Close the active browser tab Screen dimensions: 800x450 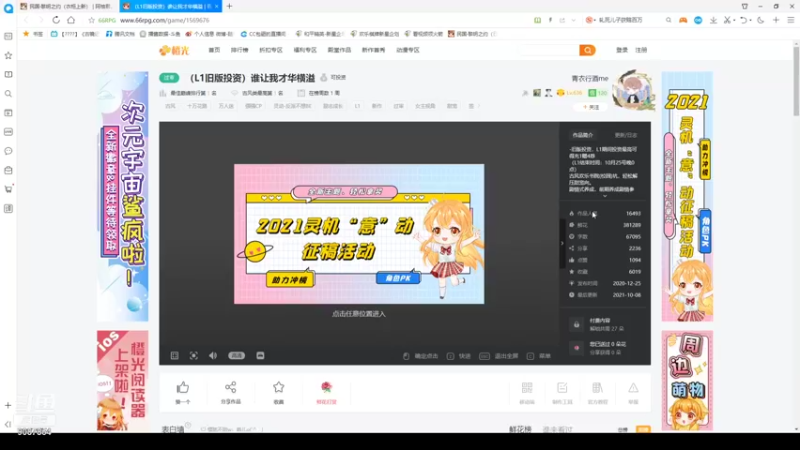(x=216, y=6)
